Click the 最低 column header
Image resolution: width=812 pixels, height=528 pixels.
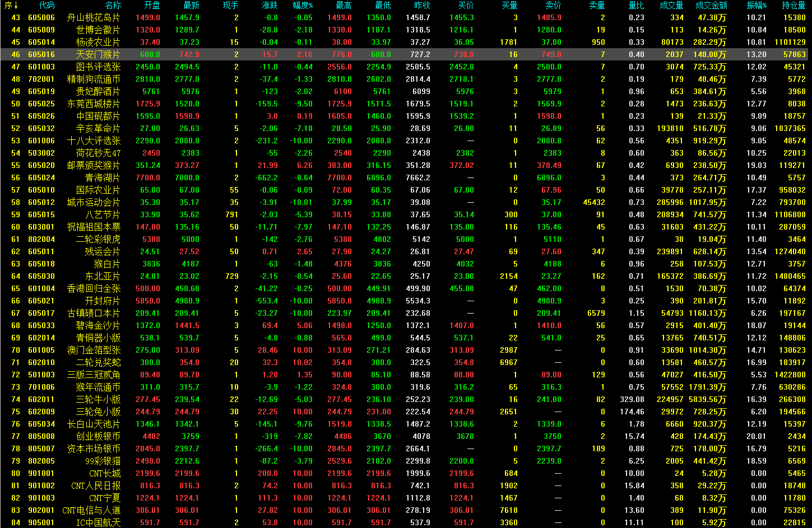point(383,5)
